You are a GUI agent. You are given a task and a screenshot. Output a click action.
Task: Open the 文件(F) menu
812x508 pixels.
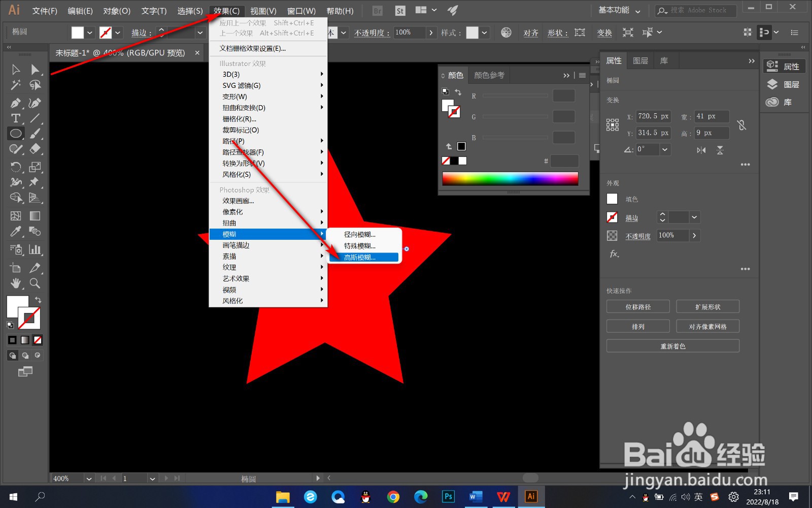pos(45,11)
